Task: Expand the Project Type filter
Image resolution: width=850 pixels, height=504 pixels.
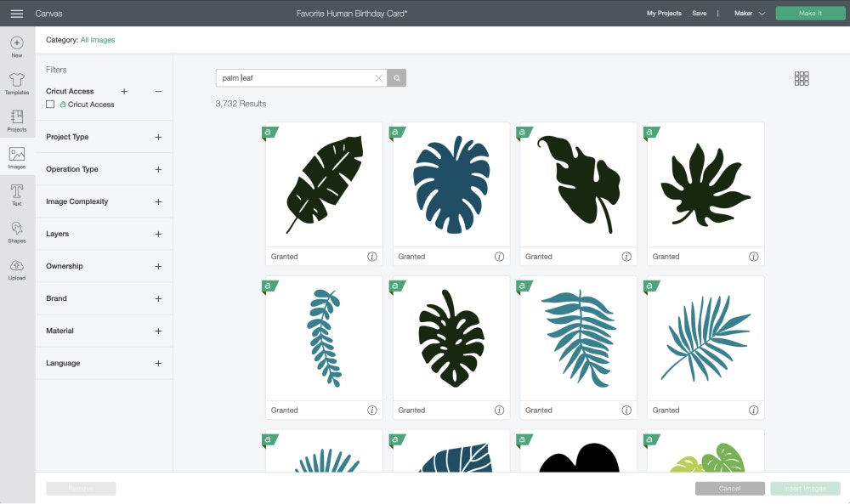Action: 158,137
